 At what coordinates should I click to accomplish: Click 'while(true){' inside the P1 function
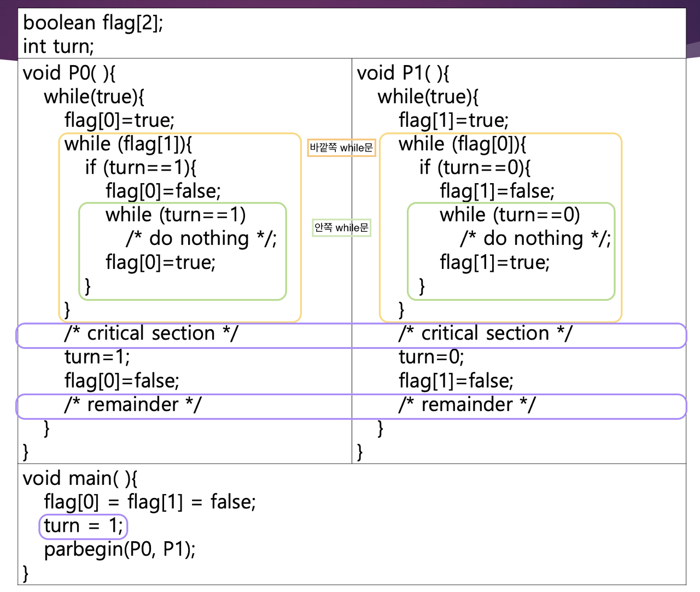(x=428, y=97)
